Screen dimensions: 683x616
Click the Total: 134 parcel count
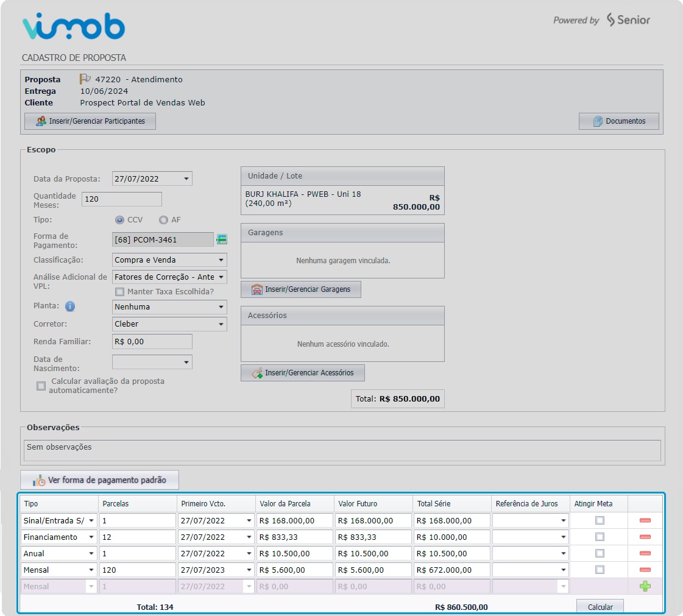(155, 607)
